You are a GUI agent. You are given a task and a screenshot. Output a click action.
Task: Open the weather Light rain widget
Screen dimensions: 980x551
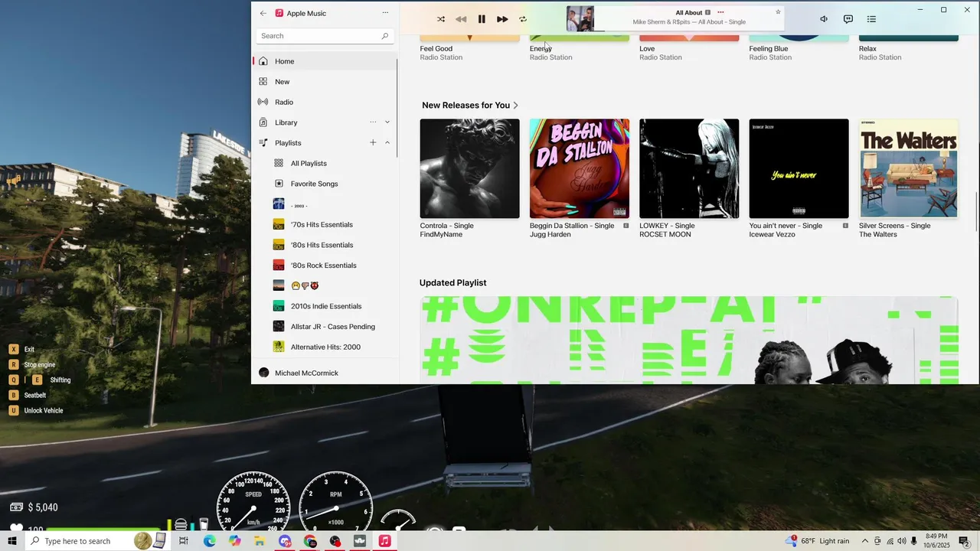[817, 541]
